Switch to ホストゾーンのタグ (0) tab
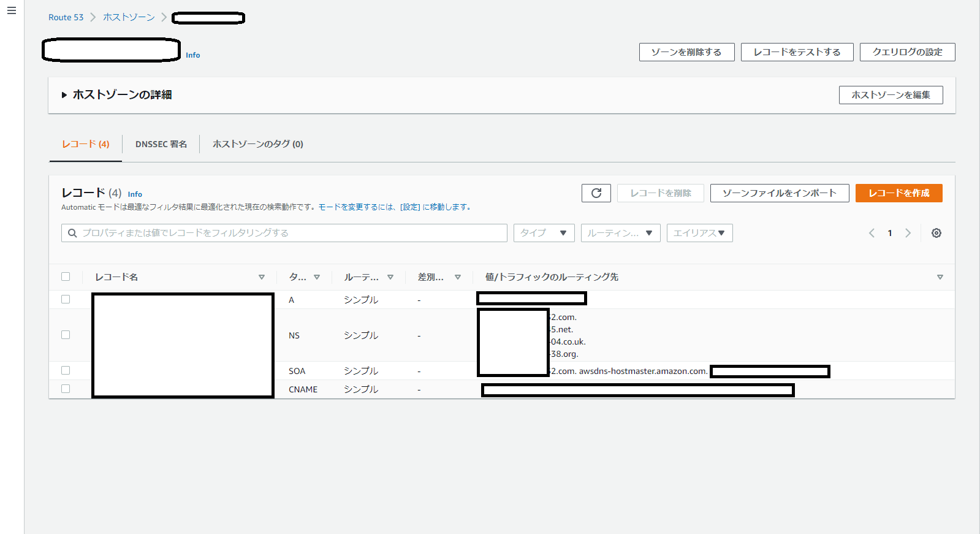980x534 pixels. pyautogui.click(x=258, y=144)
